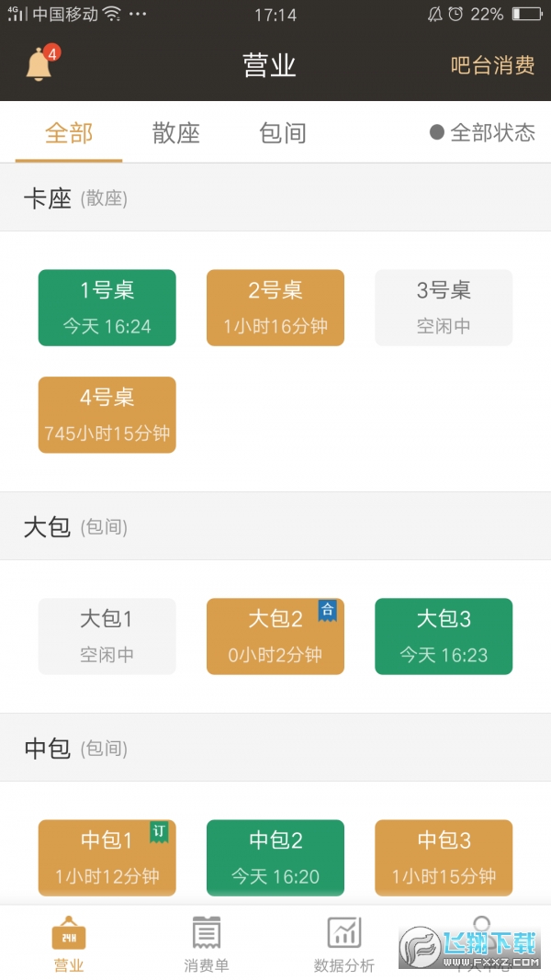The image size is (551, 980).
Task: Select occupied table 1号桌
Action: [x=107, y=307]
